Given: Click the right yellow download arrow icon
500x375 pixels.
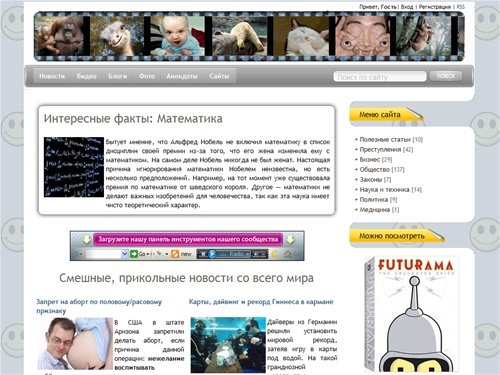Looking at the screenshot, I should [290, 239].
